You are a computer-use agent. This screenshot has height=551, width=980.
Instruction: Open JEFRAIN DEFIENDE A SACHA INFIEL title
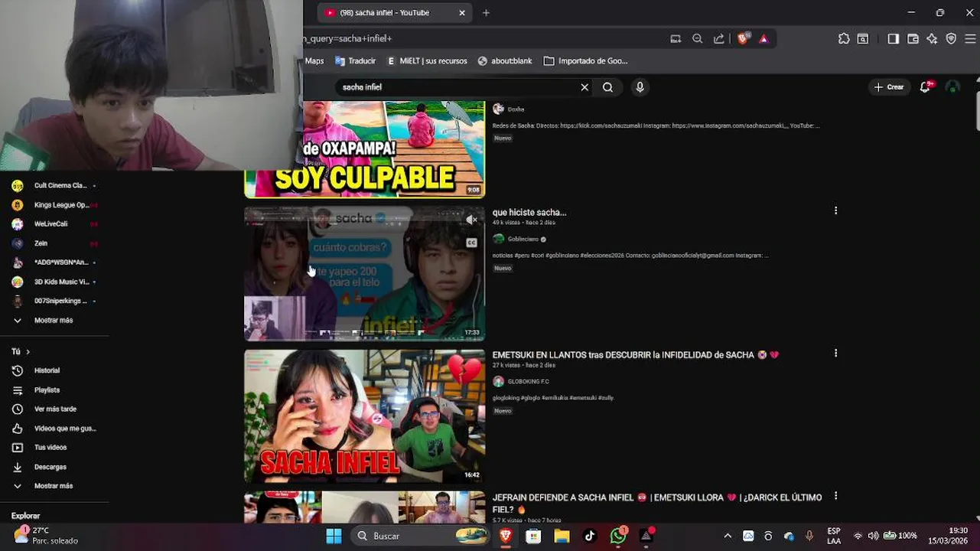click(x=657, y=504)
